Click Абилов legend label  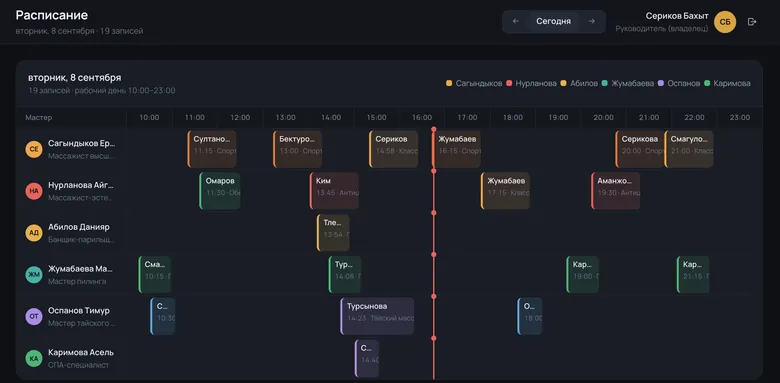point(584,84)
